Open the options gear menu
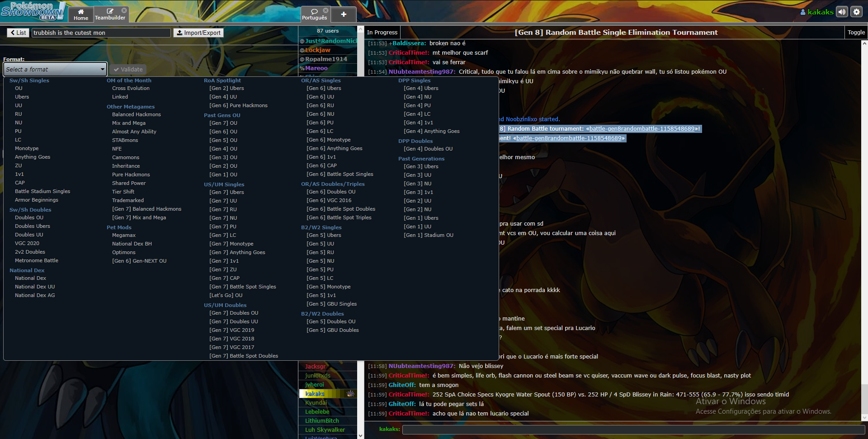 click(856, 12)
